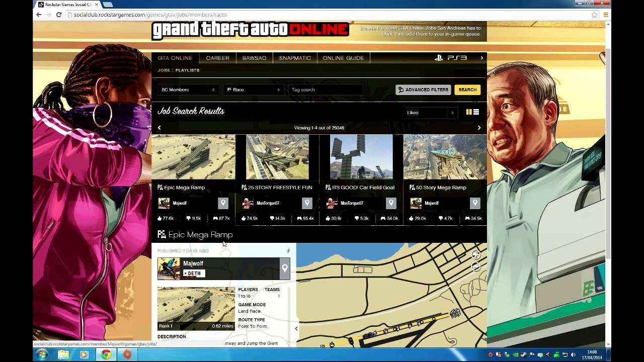Go to next job results page
The image size is (644, 362).
(479, 128)
